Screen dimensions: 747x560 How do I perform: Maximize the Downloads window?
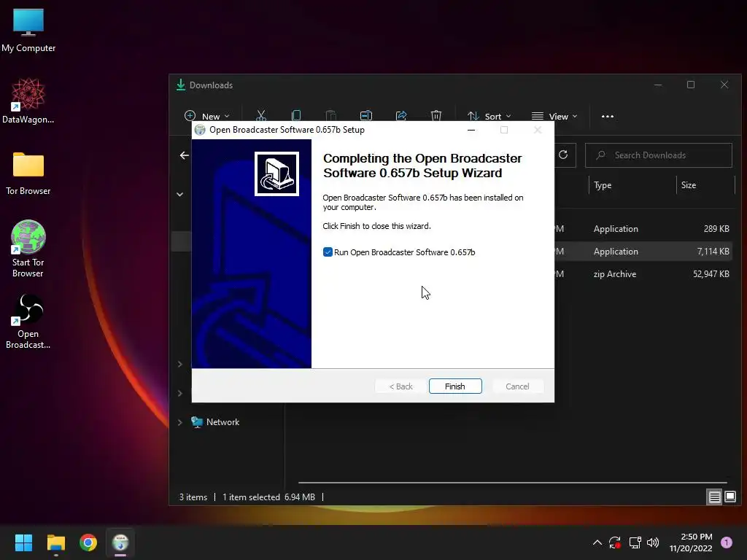click(691, 85)
